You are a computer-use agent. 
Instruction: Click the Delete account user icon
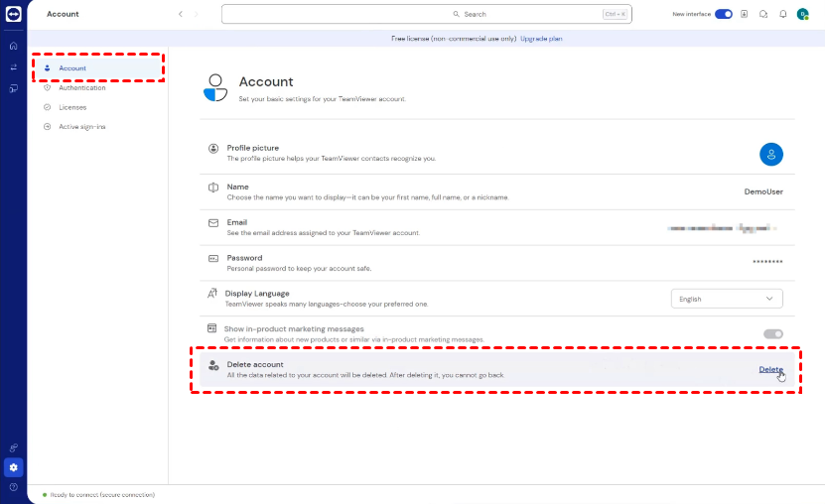(x=213, y=365)
